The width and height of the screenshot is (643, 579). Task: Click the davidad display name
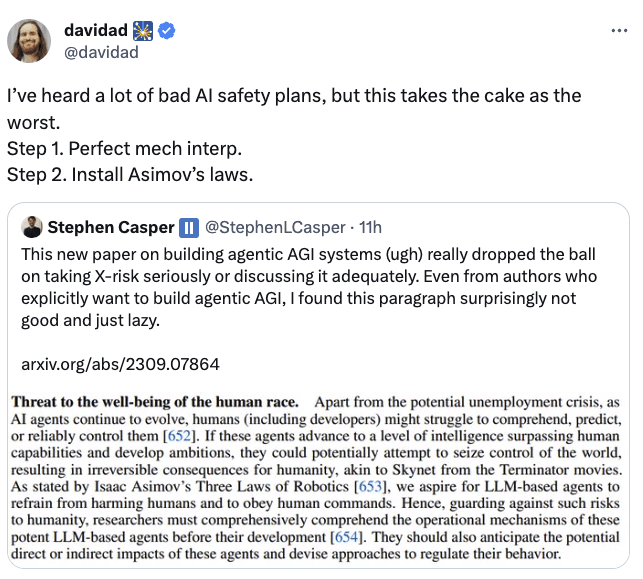click(x=96, y=30)
